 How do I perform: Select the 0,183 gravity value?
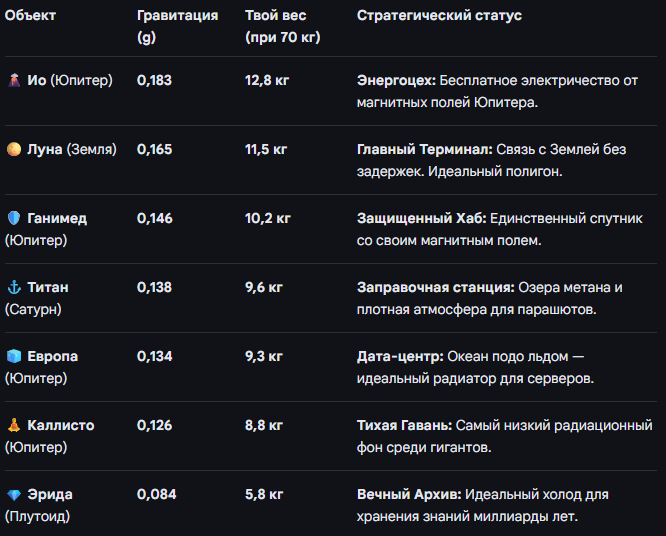[x=154, y=80]
